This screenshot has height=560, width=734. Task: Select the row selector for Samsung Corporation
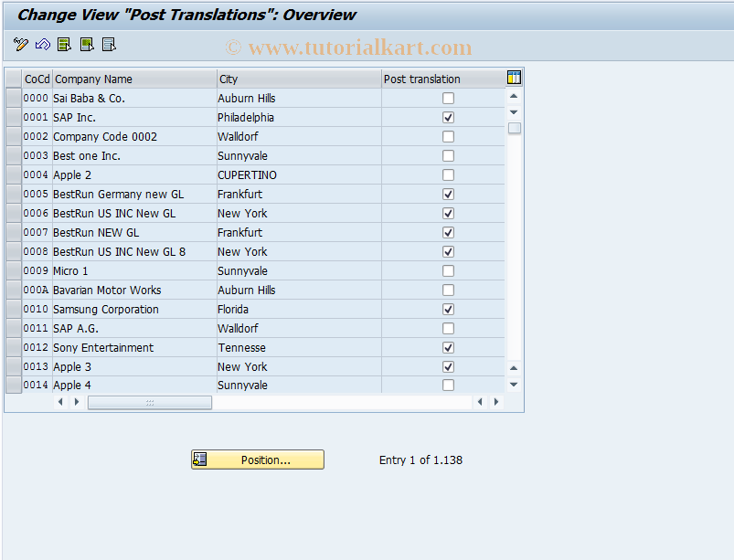(14, 310)
